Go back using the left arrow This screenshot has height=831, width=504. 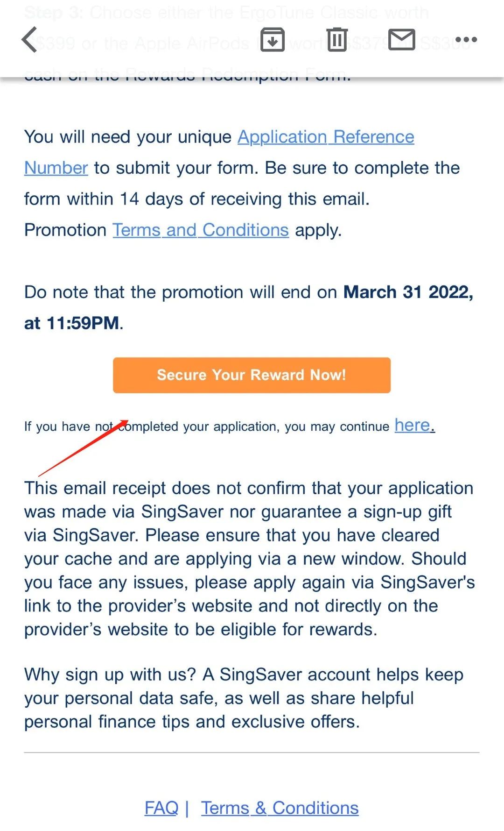[29, 40]
